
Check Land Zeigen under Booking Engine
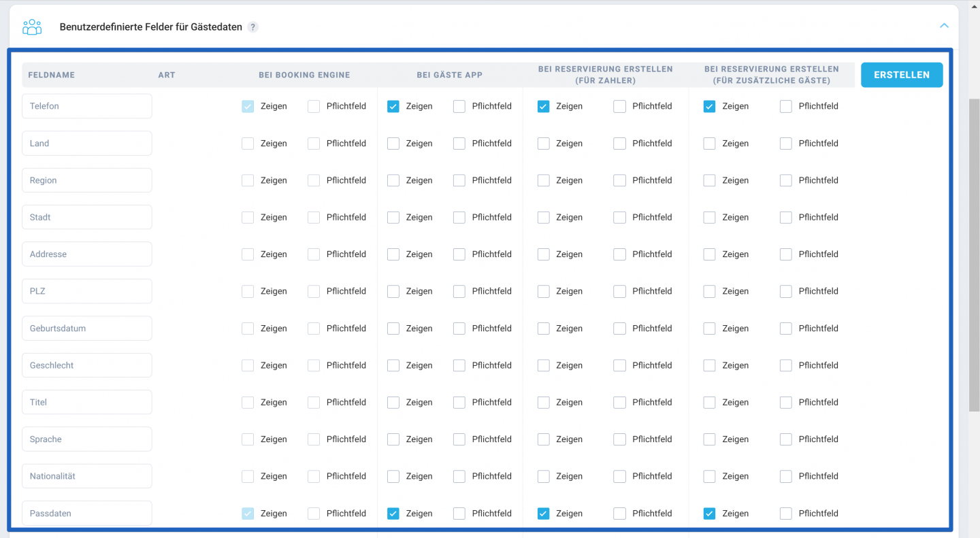(x=248, y=144)
